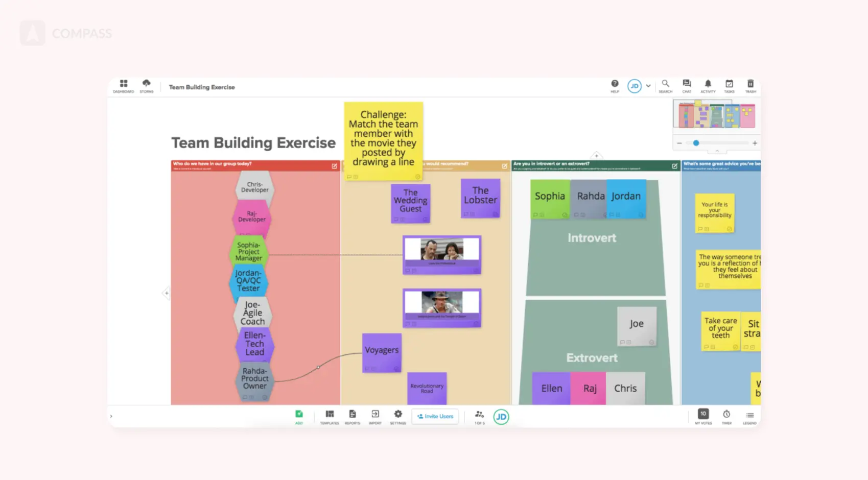Expand the bottom-left panel arrow
Viewport: 868px width, 480px height.
(x=111, y=416)
